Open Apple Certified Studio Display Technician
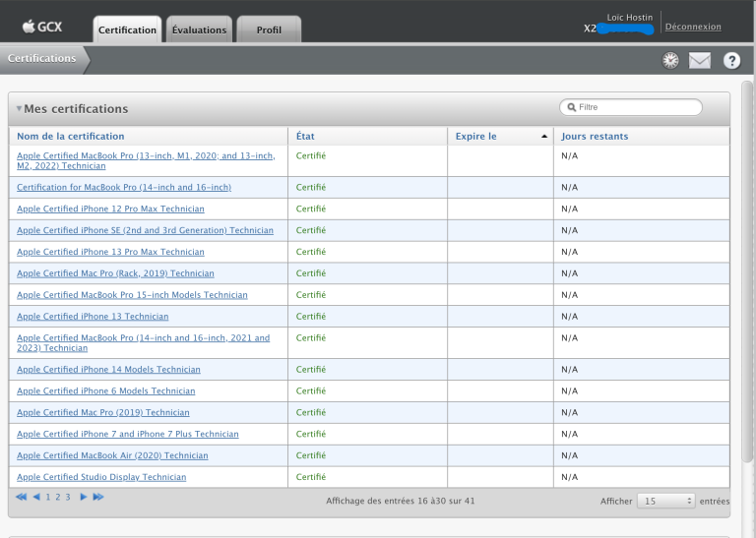The image size is (756, 538). point(101,477)
